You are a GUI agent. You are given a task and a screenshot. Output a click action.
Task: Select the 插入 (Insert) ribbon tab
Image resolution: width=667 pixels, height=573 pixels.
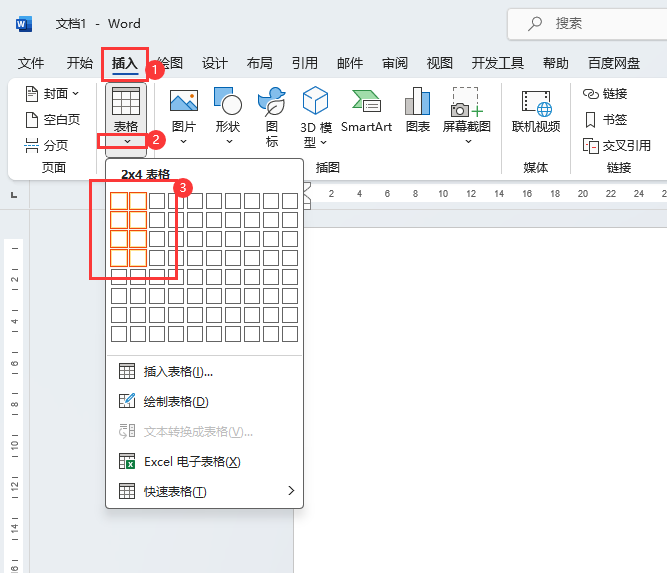pos(125,63)
